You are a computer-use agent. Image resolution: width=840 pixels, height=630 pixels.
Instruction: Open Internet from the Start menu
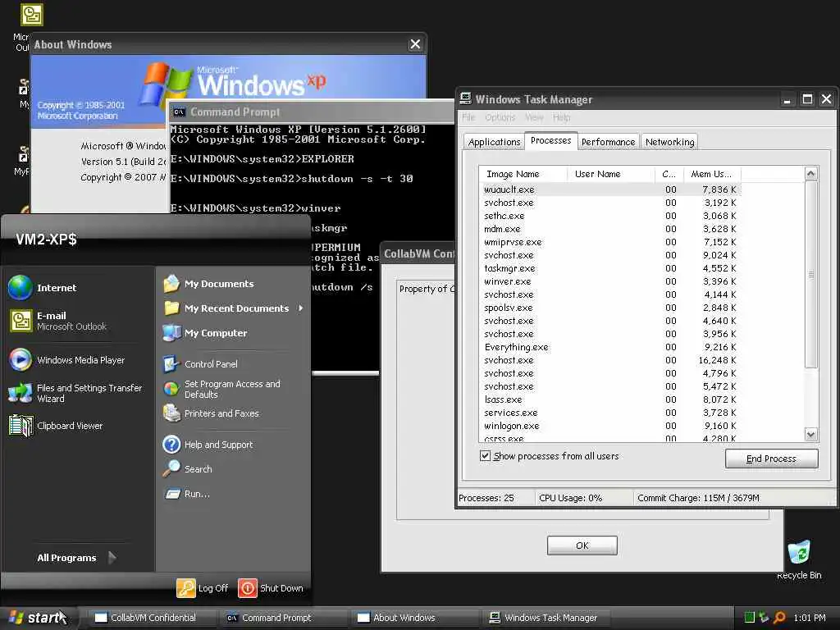tap(43, 288)
